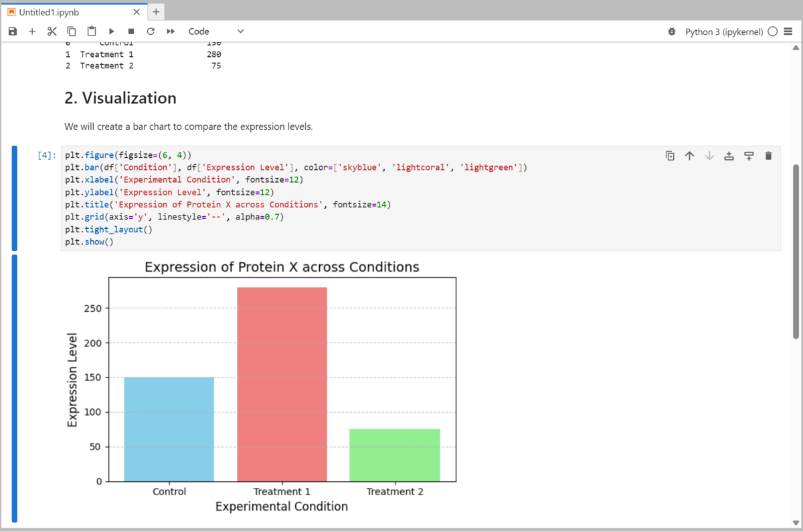This screenshot has height=532, width=803.
Task: Duplicate the visualization code cell
Action: click(670, 155)
